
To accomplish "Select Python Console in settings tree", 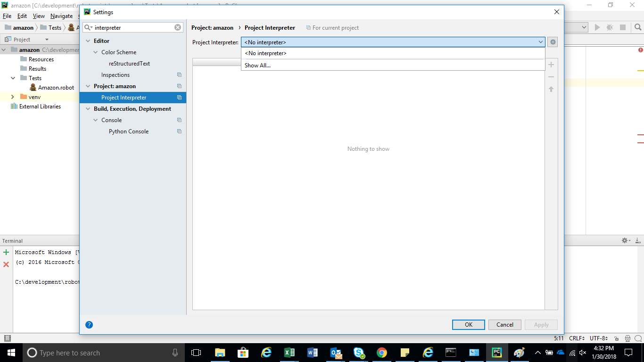I will pyautogui.click(x=129, y=132).
